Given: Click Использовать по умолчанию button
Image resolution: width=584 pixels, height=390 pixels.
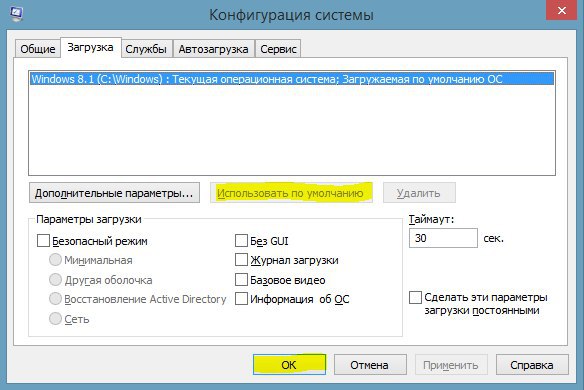Looking at the screenshot, I should click(291, 193).
